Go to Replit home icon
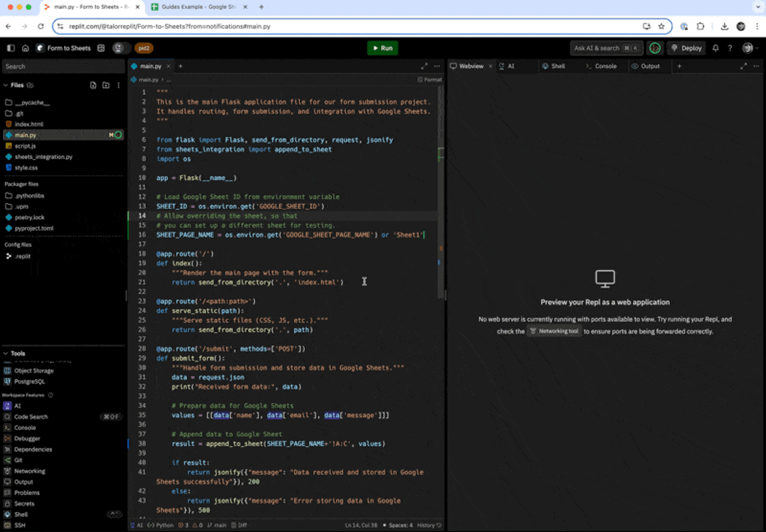This screenshot has width=766, height=532. click(x=26, y=48)
